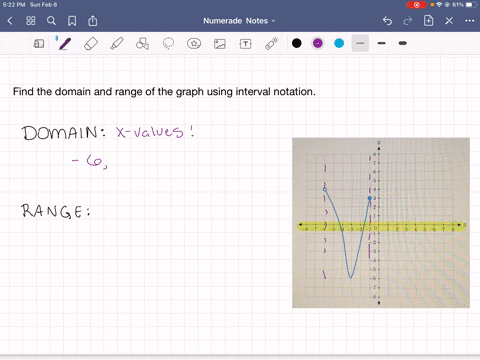Add a new page
Screen dimensions: 480x360
428,21
